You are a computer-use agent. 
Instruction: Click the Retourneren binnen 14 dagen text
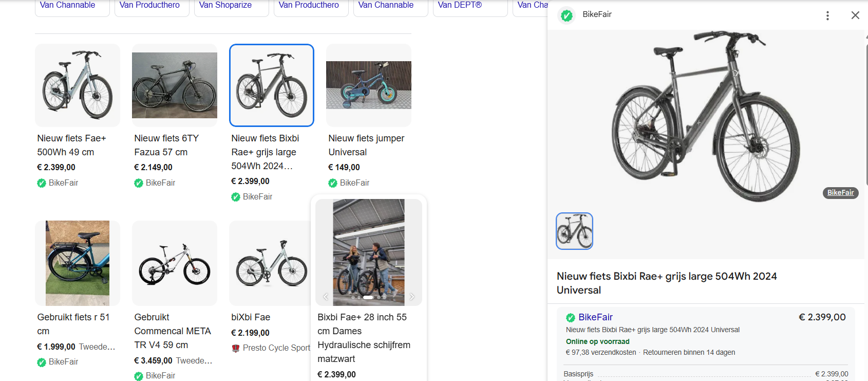(689, 352)
